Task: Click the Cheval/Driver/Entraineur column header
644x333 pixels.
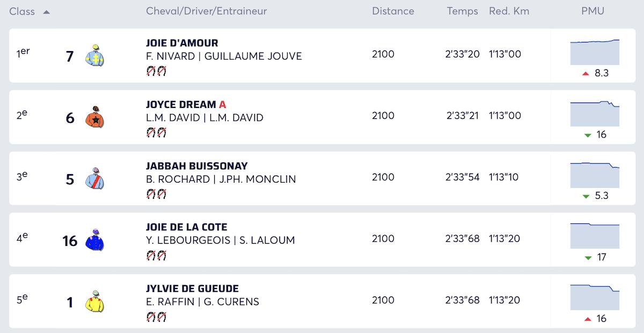Action: [206, 11]
